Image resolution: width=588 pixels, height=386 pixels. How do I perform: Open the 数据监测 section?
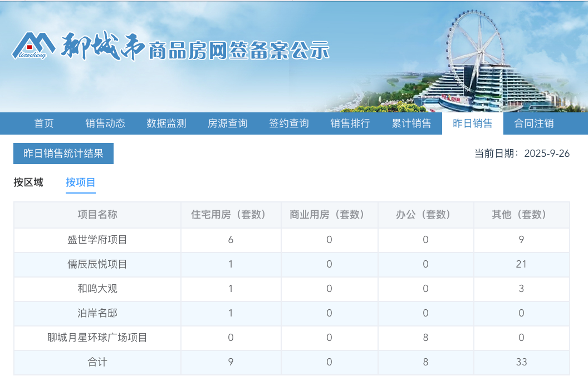[x=166, y=123]
